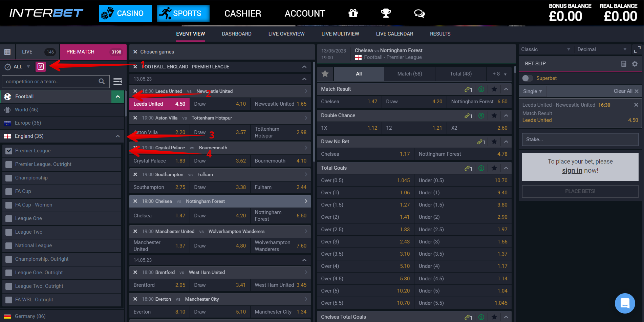Open the gift promotions icon
The height and width of the screenshot is (322, 644).
(353, 13)
